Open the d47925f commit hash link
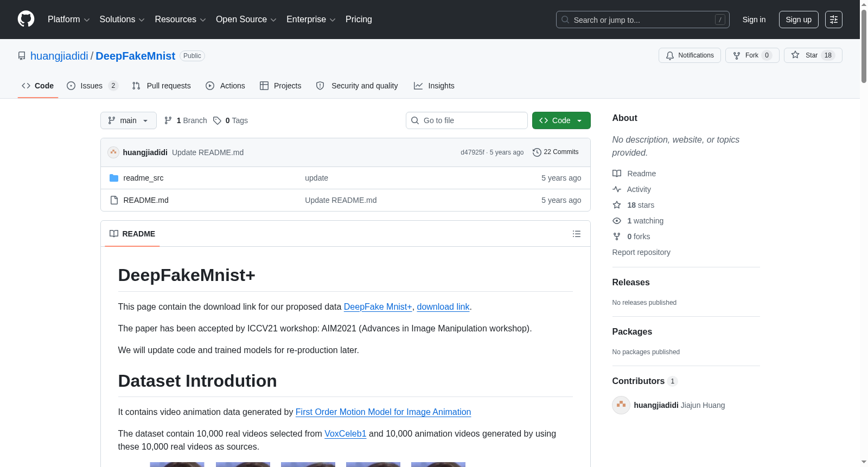 click(473, 152)
